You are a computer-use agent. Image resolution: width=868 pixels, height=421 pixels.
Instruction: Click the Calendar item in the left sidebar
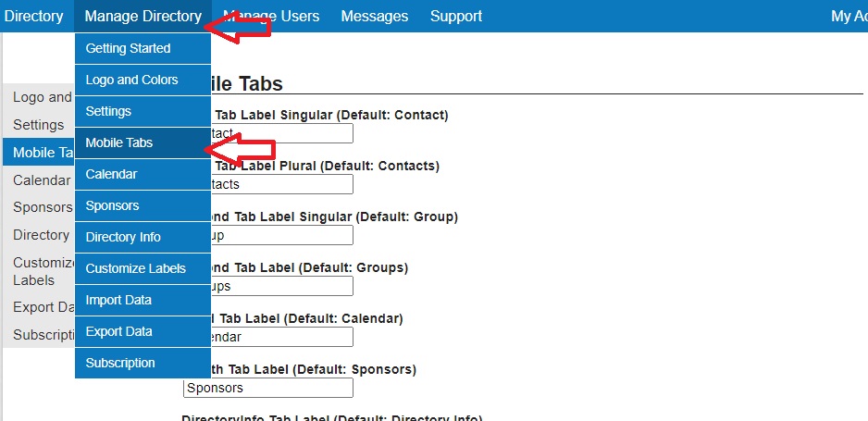point(41,180)
